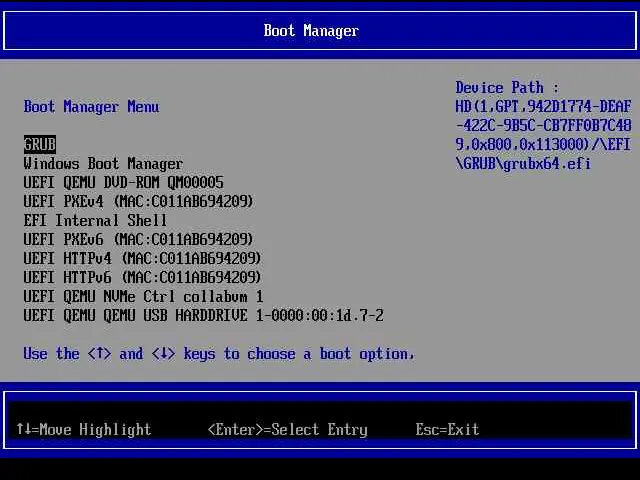
Task: Click the arrow keys boot option hint
Action: 219,354
